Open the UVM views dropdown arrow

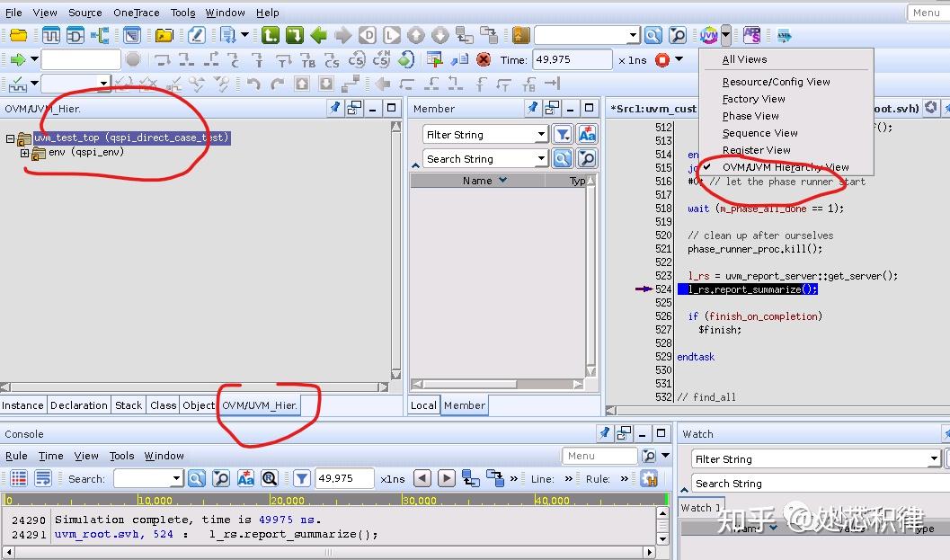[725, 36]
